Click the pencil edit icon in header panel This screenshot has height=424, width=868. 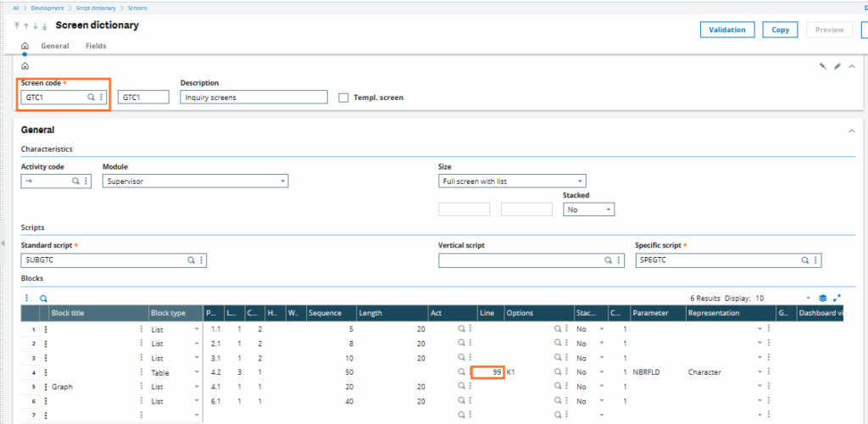tap(837, 66)
